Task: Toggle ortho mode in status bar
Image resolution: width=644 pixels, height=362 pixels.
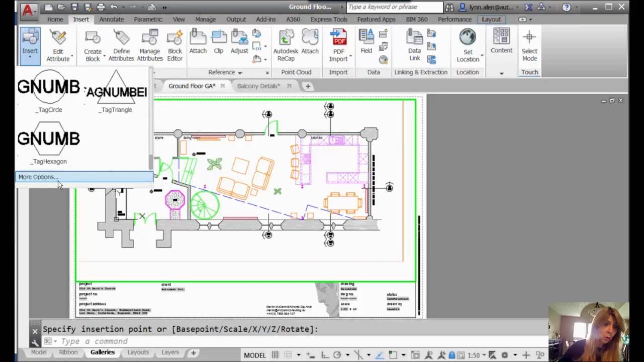Action: click(x=325, y=355)
